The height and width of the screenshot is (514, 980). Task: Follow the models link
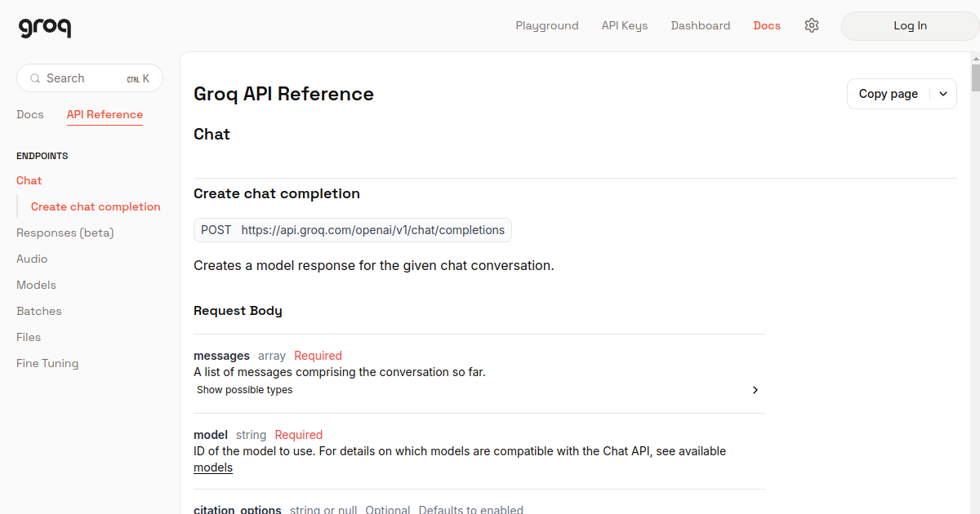(213, 467)
